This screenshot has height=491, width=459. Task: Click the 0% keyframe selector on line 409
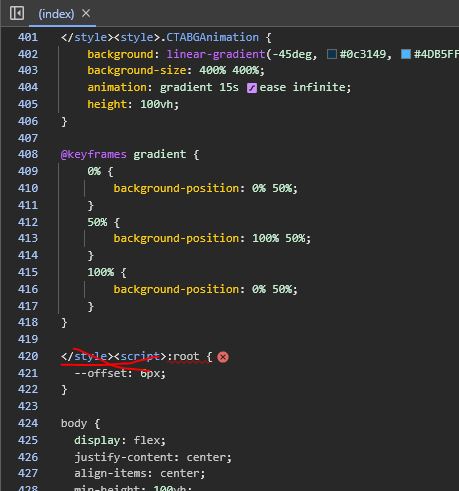pos(94,171)
